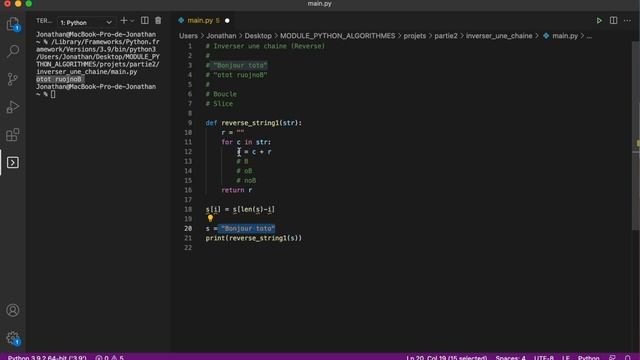
Task: Split the editor to the right
Action: coord(613,20)
